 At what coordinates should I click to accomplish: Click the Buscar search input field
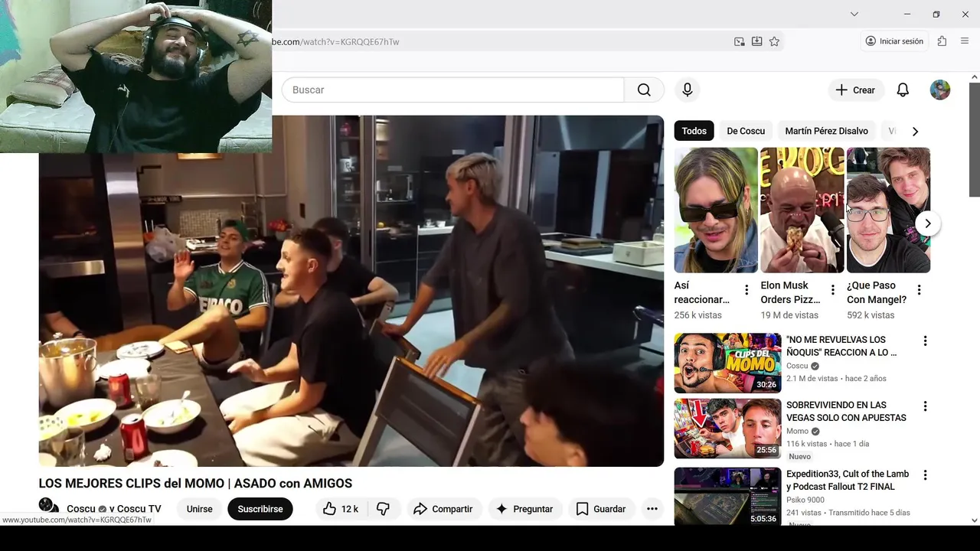point(453,90)
